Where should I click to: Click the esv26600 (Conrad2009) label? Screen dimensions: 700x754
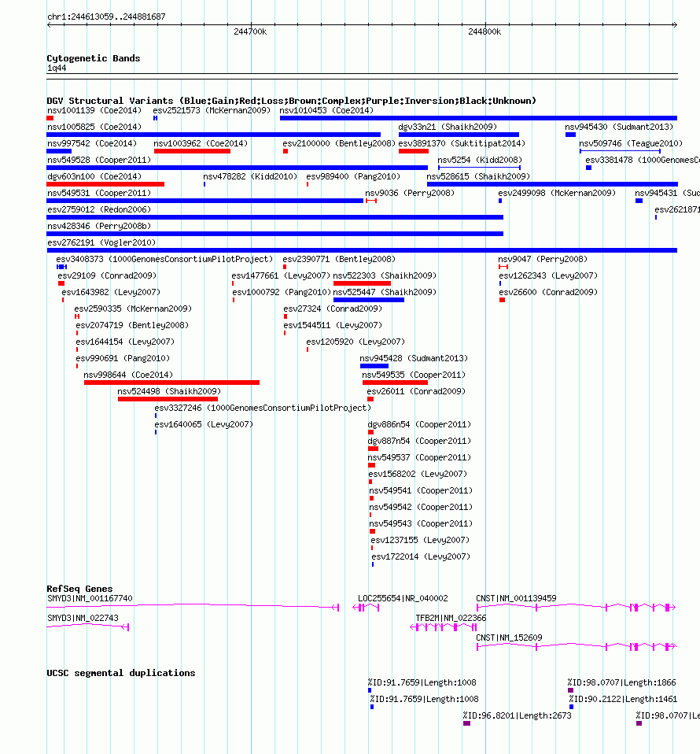549,292
